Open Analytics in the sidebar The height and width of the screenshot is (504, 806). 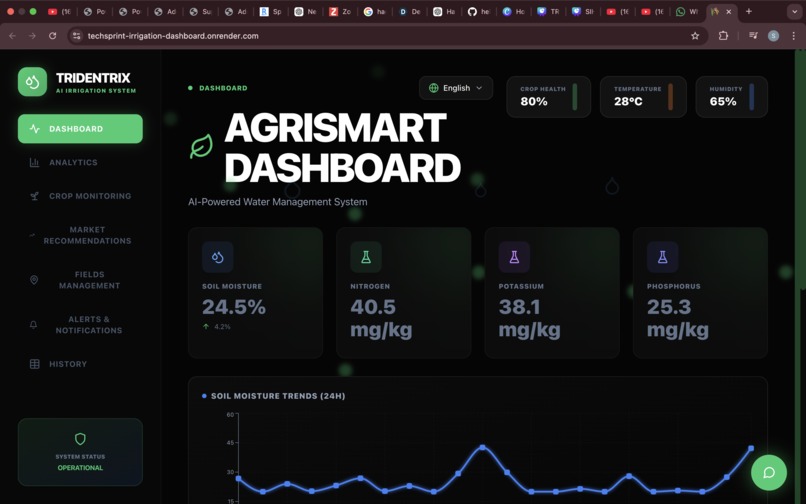80,163
